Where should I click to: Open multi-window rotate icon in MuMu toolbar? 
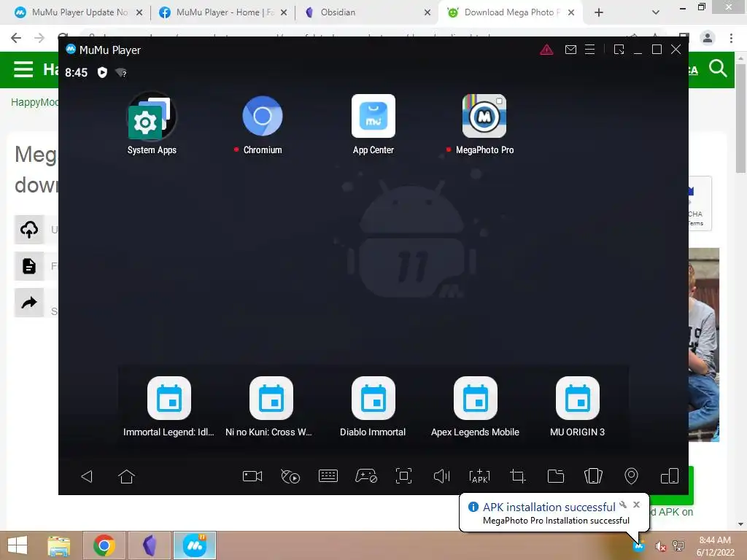click(670, 476)
